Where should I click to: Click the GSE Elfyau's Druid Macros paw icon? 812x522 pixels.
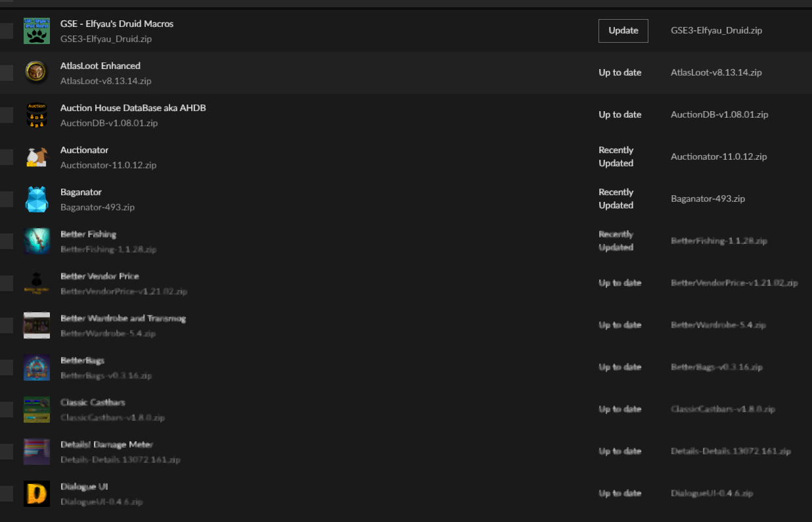coord(37,31)
